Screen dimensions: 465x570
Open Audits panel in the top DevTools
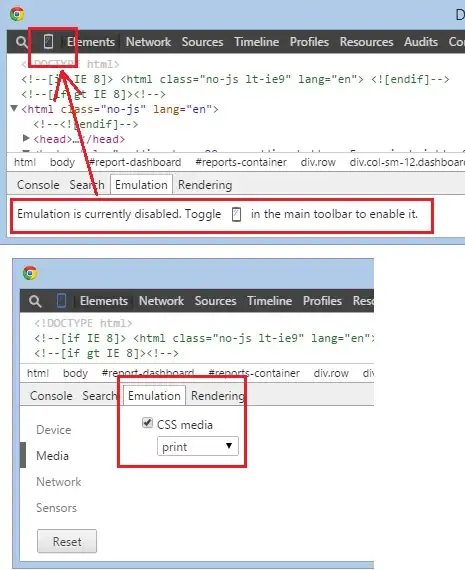point(421,42)
